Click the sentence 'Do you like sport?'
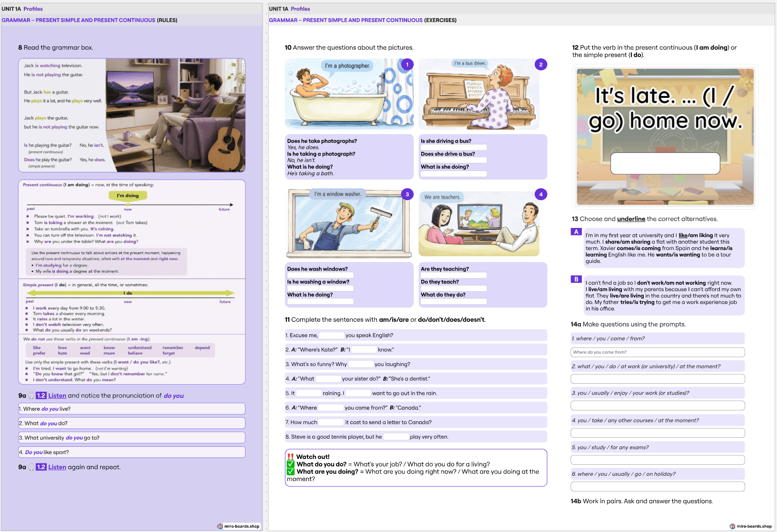This screenshot has width=777, height=532. pyautogui.click(x=132, y=452)
